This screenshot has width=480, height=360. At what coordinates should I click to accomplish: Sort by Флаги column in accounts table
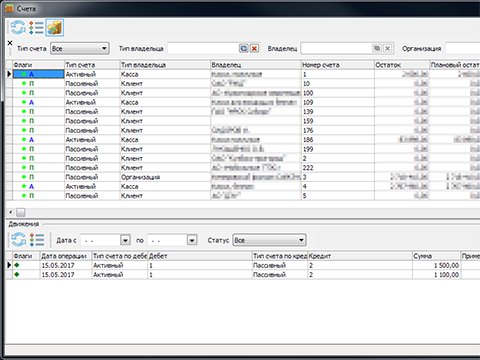[38, 65]
